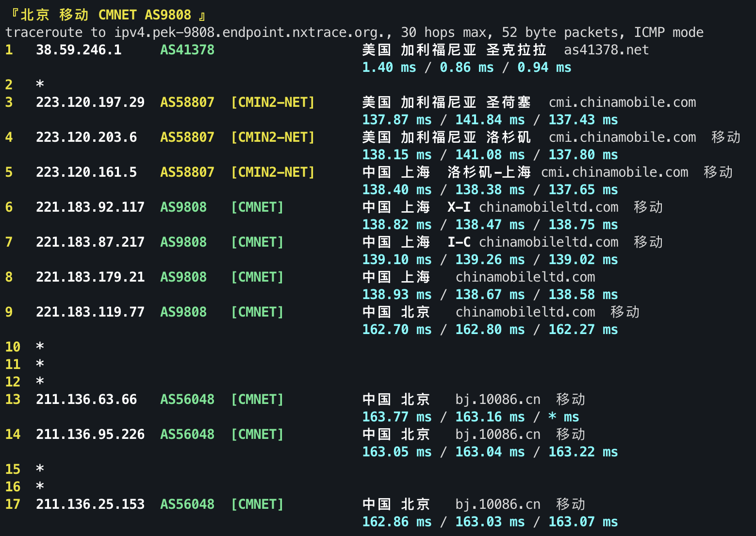Screen dimensions: 756x536
Task: Click IP address 221.183.119.77
Action: click(90, 312)
